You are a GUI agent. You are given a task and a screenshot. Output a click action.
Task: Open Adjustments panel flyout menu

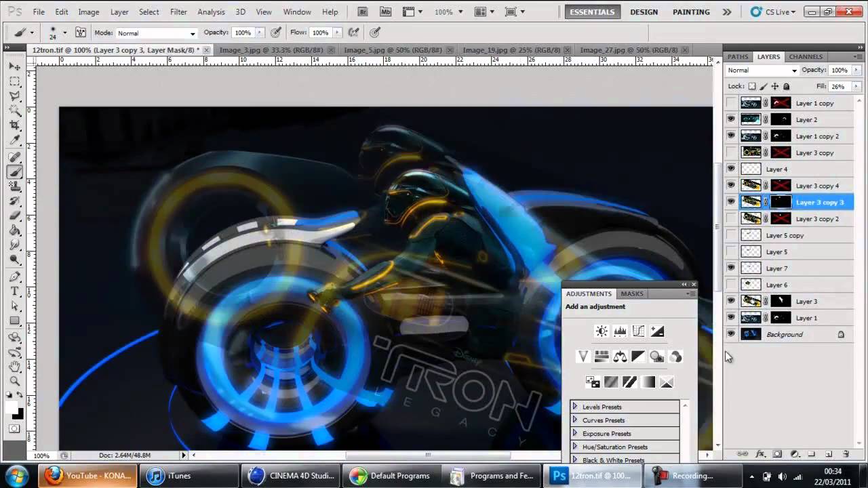tap(690, 293)
